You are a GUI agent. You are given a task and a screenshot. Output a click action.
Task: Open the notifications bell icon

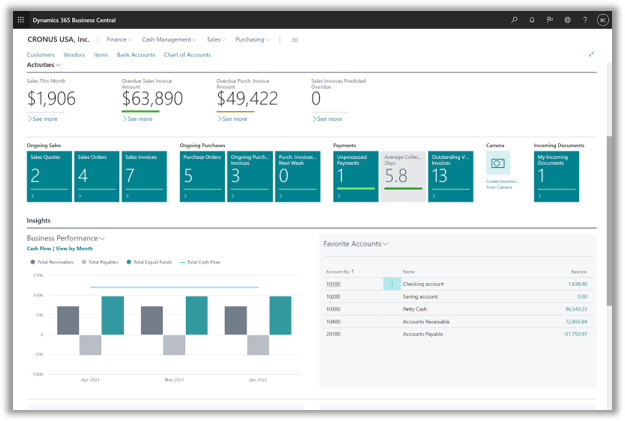[x=532, y=20]
